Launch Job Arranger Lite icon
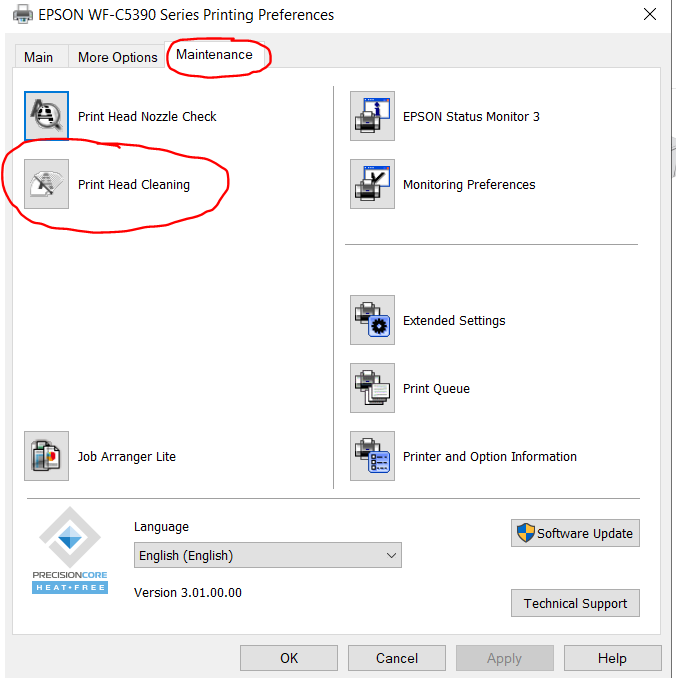Viewport: 676px width, 678px height. (x=46, y=456)
